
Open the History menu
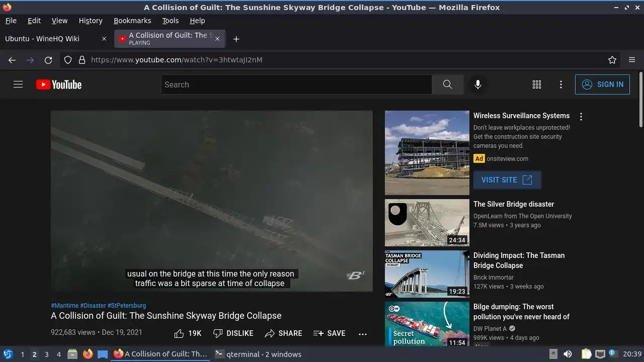(91, 21)
